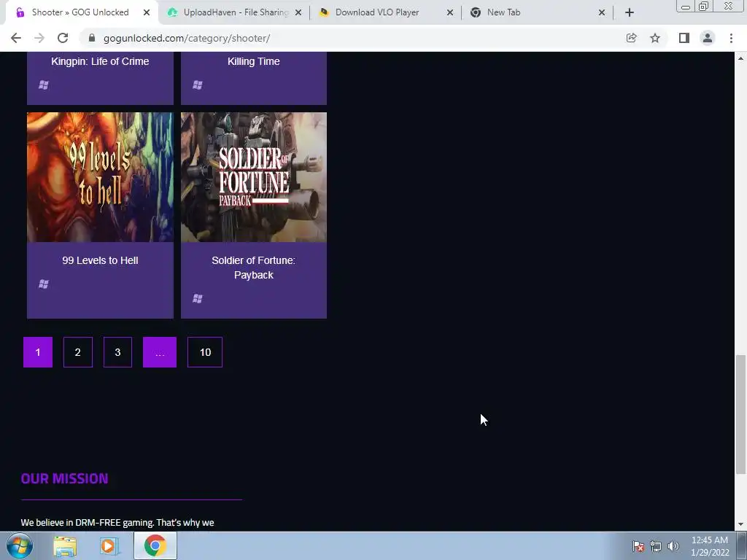Click the network tray icon
747x560 pixels.
click(x=656, y=546)
